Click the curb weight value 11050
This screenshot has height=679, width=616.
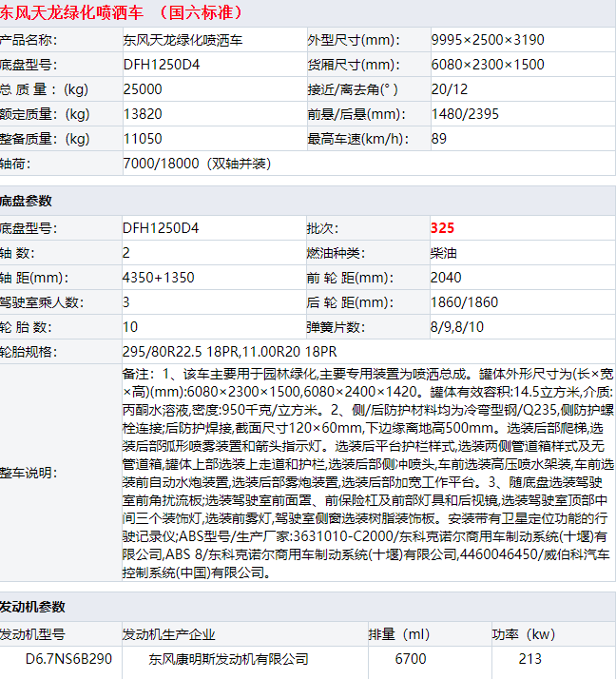[x=143, y=139]
